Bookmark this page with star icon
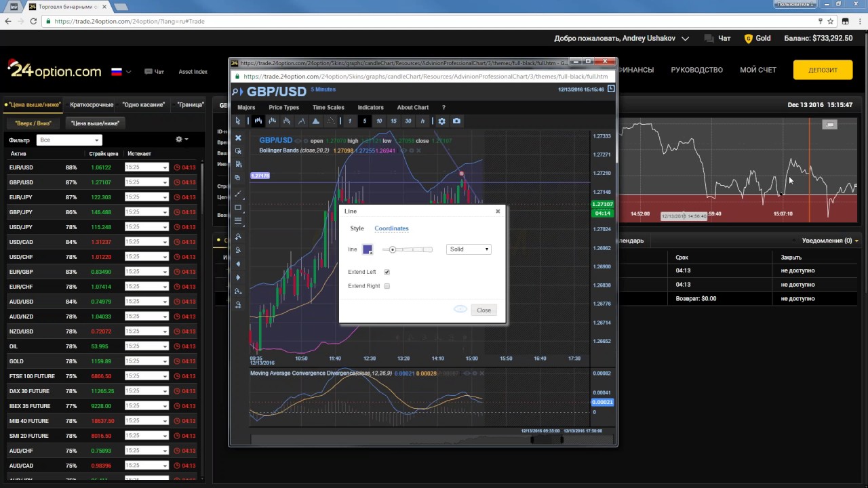Image resolution: width=868 pixels, height=488 pixels. click(x=830, y=21)
